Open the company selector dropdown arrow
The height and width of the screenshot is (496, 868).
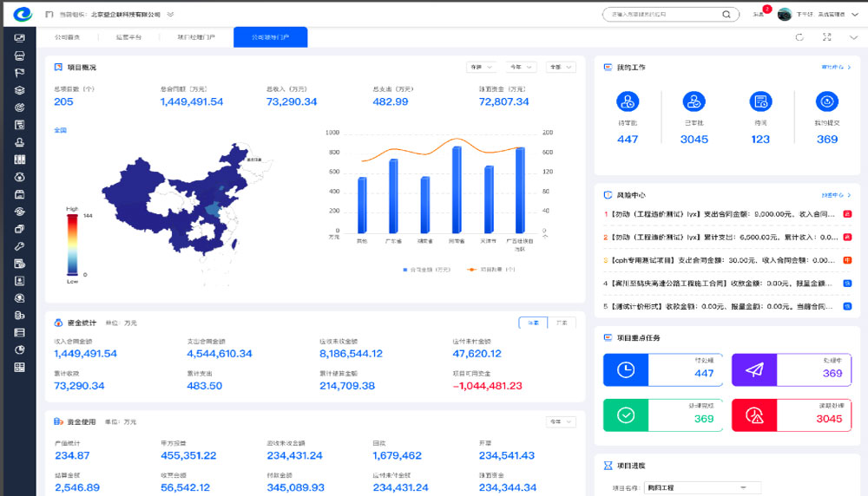click(171, 15)
